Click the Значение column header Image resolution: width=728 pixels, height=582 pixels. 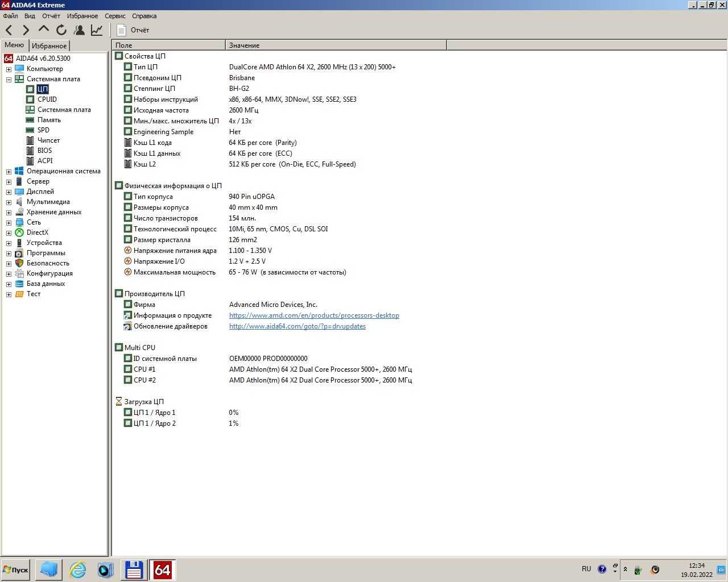(x=336, y=45)
